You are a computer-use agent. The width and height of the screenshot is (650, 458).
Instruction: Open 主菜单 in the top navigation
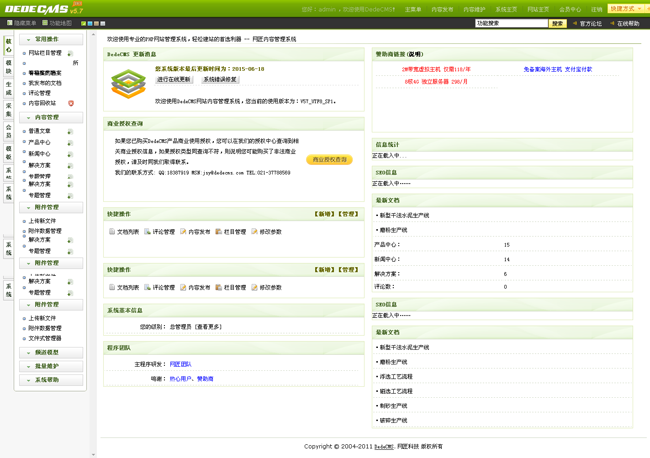point(413,10)
